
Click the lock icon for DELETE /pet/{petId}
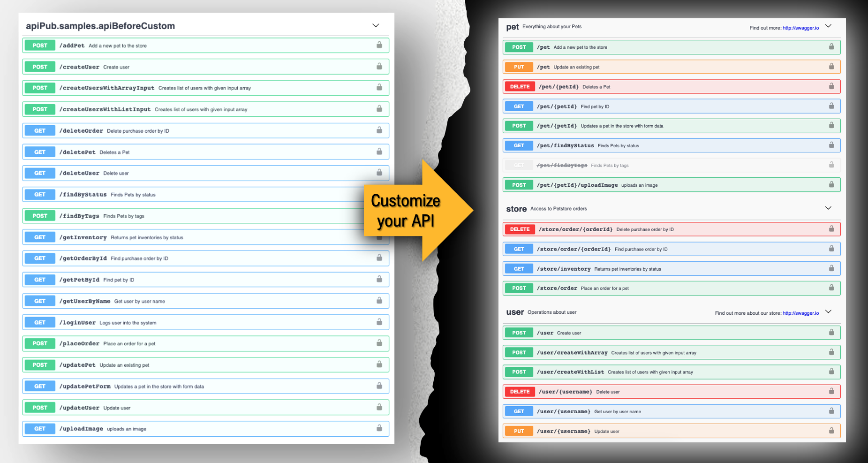[831, 86]
